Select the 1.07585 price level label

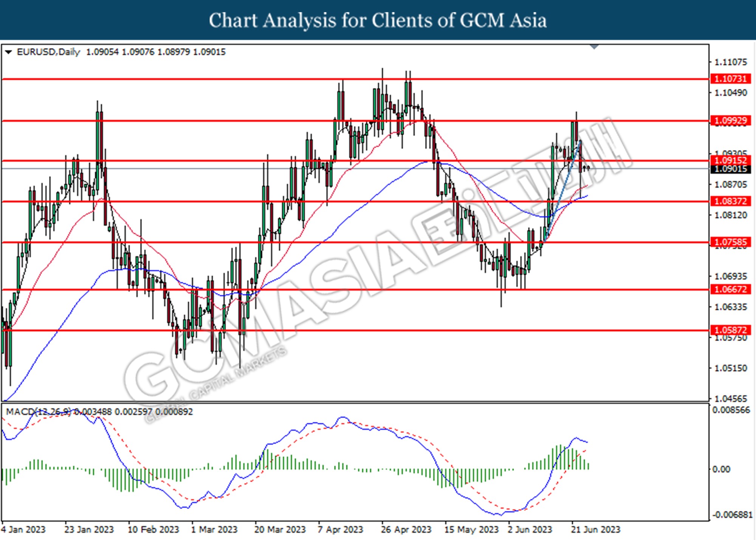(731, 242)
